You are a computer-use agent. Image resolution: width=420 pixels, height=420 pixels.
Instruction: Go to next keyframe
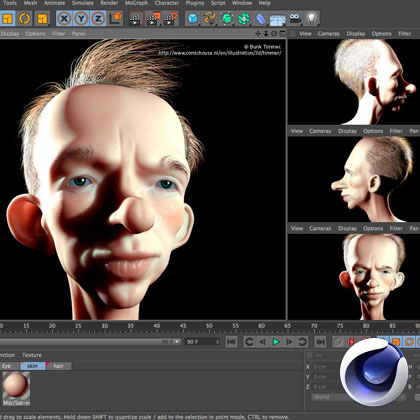(x=302, y=342)
